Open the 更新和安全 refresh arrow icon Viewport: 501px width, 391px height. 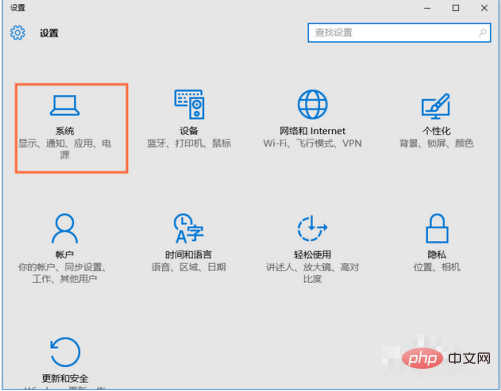point(65,352)
